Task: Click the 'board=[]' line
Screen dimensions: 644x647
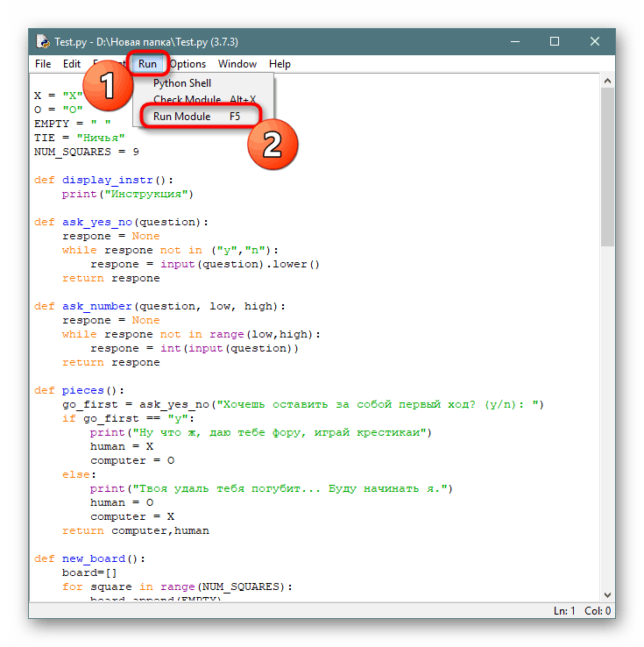Action: point(89,572)
